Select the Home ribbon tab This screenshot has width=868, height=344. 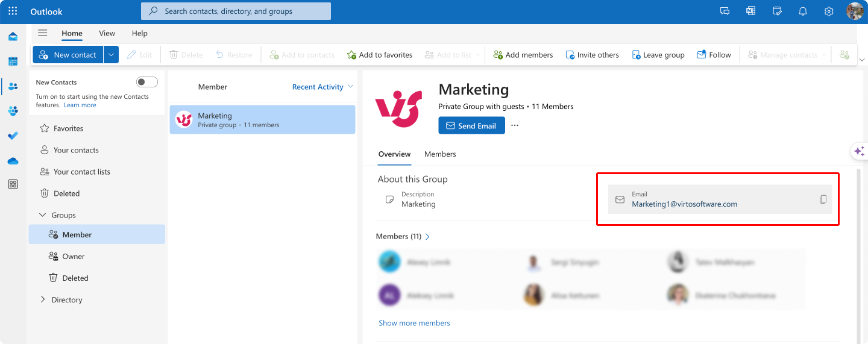[72, 33]
